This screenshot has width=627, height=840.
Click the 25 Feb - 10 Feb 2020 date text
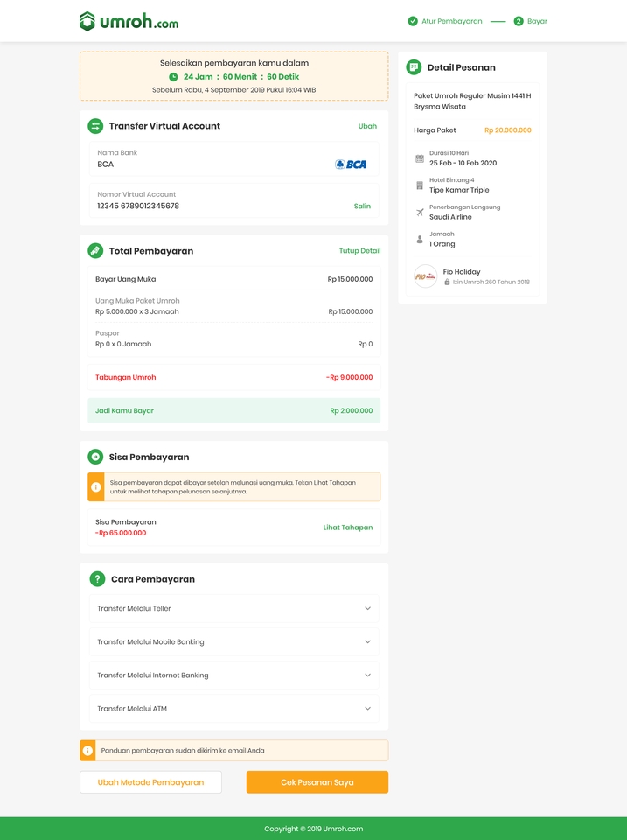click(463, 163)
